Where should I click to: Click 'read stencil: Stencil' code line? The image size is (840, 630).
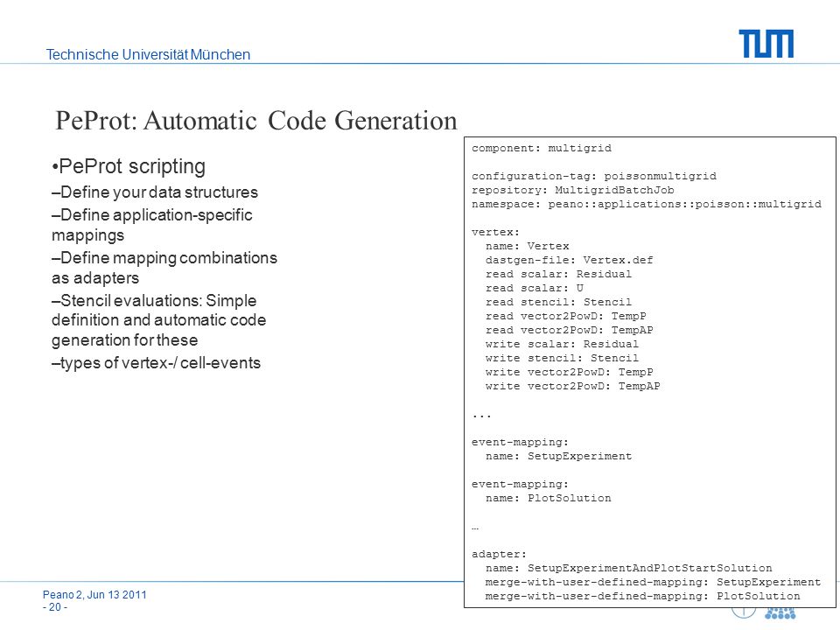(559, 302)
